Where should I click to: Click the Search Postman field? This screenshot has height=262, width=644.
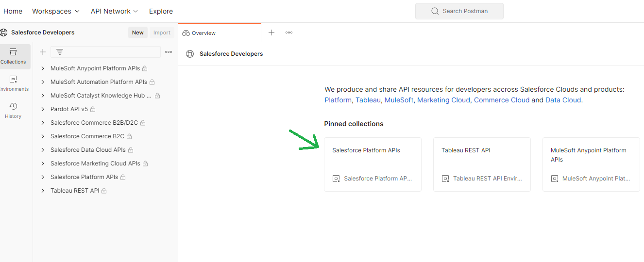pyautogui.click(x=459, y=11)
